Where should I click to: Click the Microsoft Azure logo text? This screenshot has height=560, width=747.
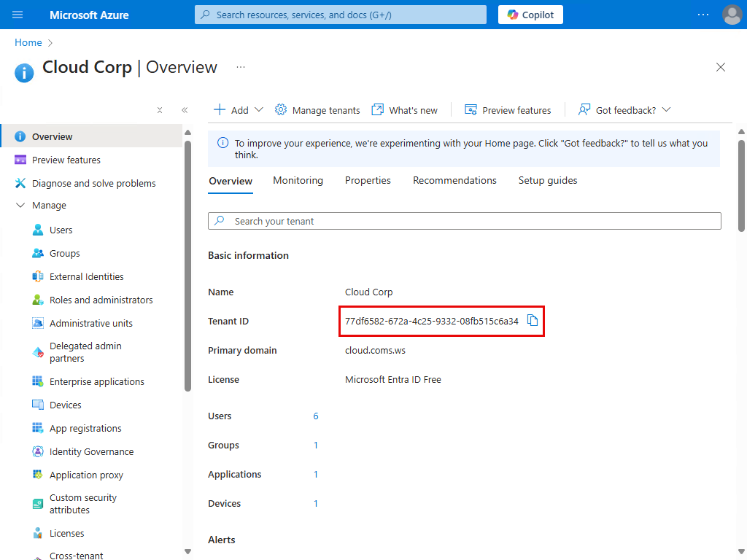click(x=89, y=15)
